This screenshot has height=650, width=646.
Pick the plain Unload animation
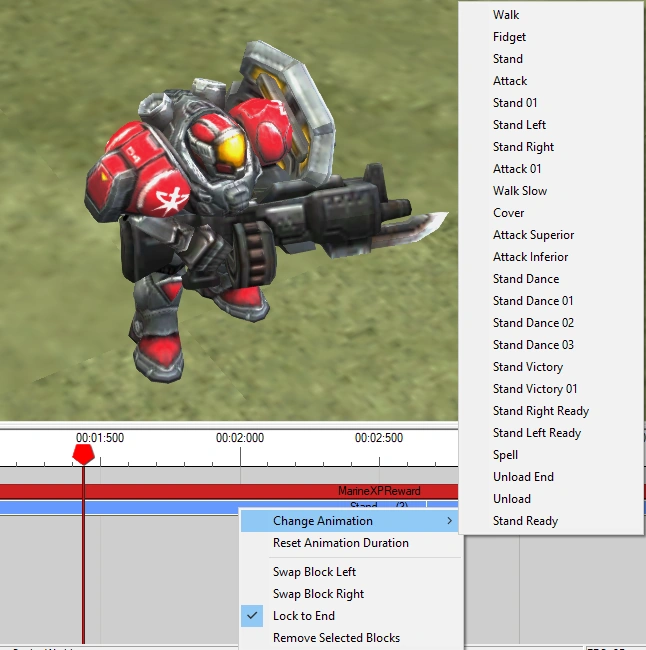click(x=551, y=498)
